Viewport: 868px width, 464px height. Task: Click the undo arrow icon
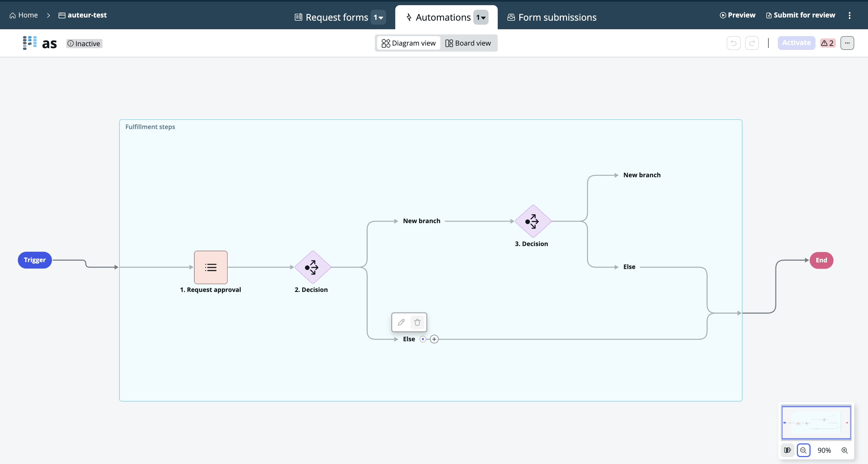click(x=734, y=43)
